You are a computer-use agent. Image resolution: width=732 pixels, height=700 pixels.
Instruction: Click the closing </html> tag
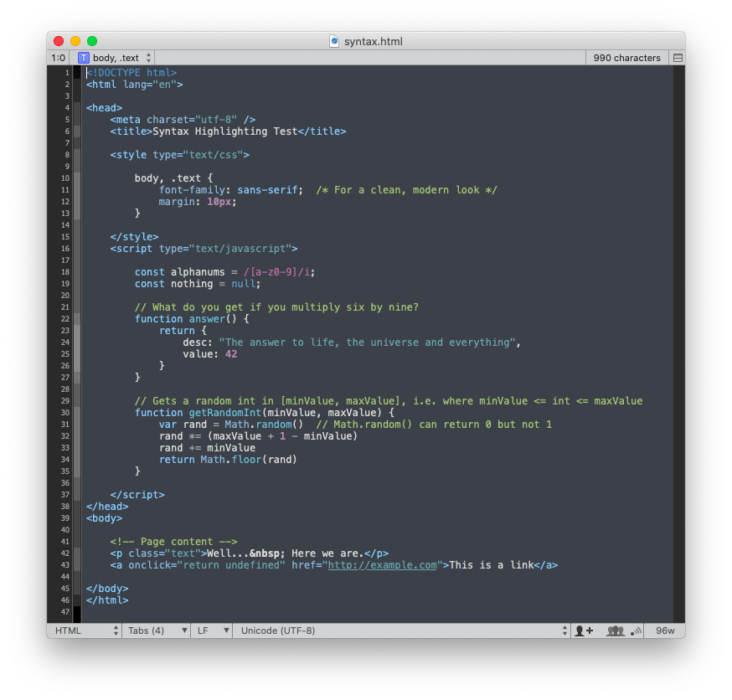[x=107, y=600]
